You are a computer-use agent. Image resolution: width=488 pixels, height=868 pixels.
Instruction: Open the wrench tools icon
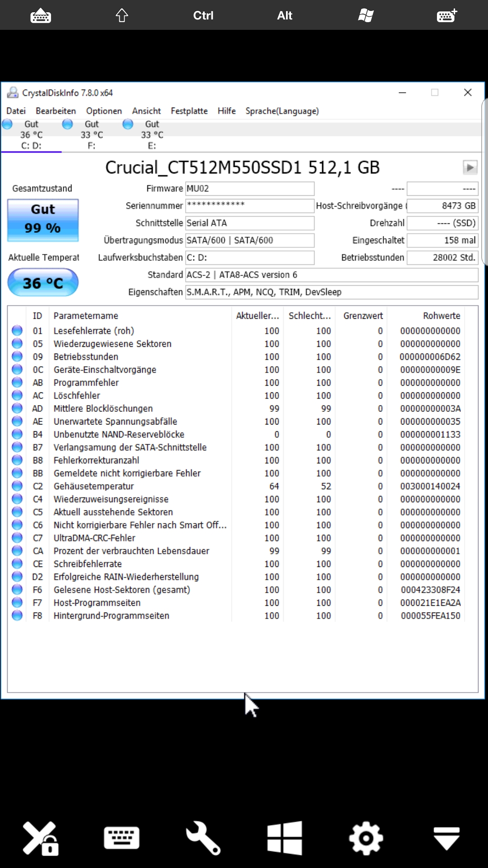pos(203,838)
